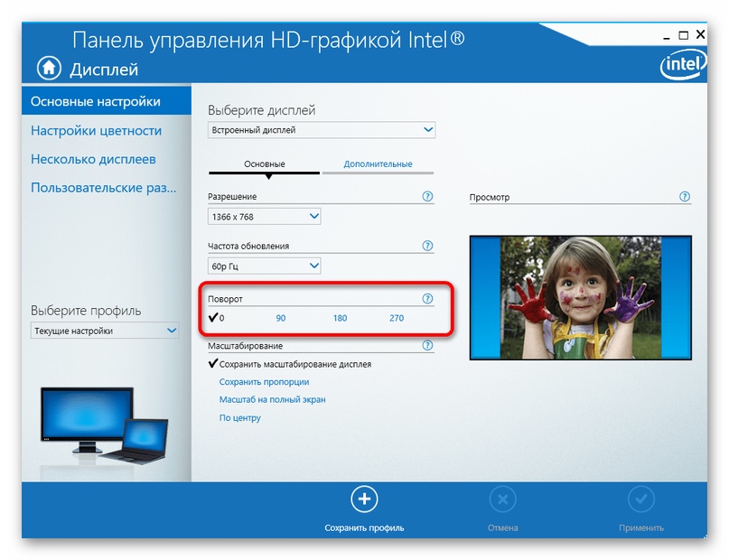Image resolution: width=729 pixels, height=560 pixels.
Task: Minimize the Intel graphics control panel
Action: click(667, 36)
